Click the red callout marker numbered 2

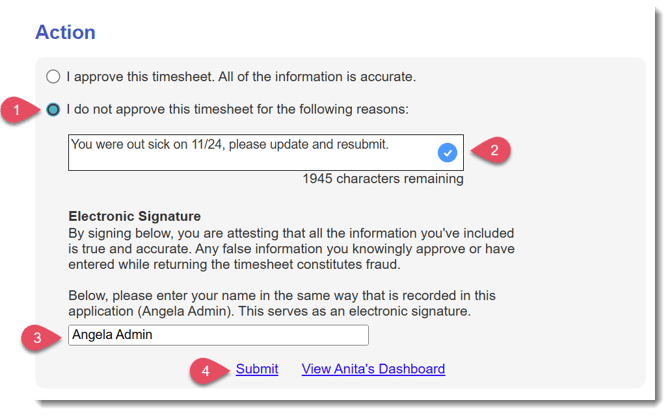pos(496,152)
